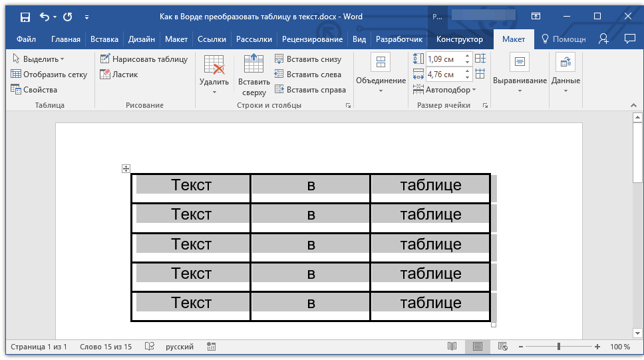This screenshot has width=644, height=360.
Task: Open table Свойства properties
Action: (35, 90)
